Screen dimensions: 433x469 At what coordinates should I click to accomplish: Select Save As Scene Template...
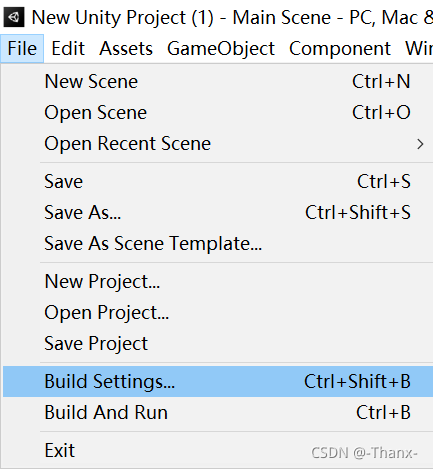[218, 243]
